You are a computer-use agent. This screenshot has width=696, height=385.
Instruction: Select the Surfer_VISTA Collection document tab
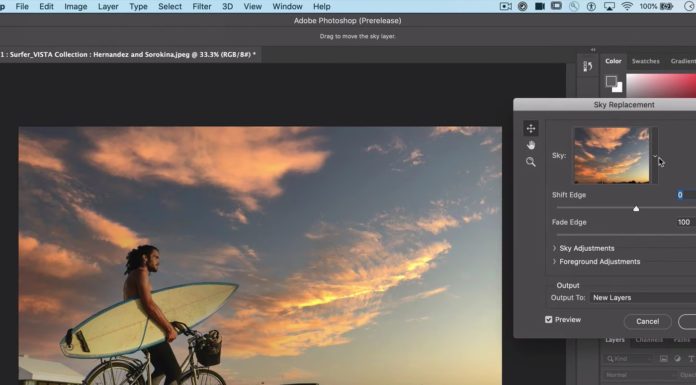(130, 55)
